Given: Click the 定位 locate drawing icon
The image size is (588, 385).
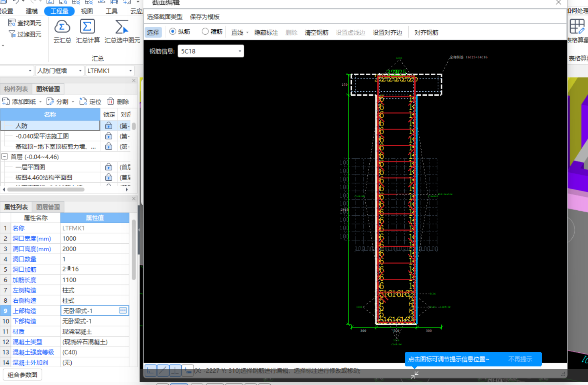Looking at the screenshot, I should 83,102.
